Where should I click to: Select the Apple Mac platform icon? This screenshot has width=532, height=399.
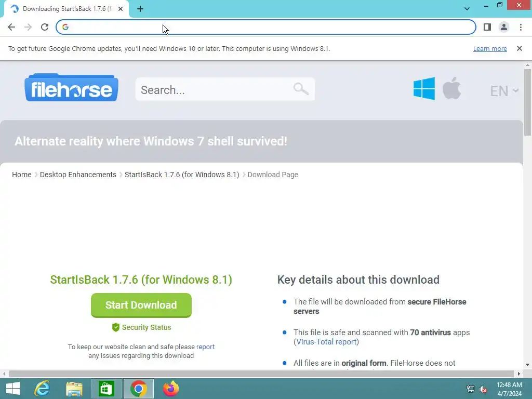451,88
